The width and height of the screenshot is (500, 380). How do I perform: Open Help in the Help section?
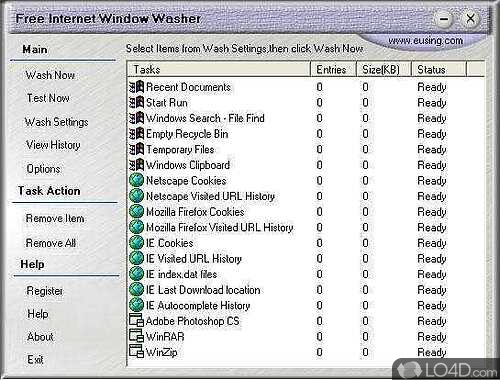38,314
